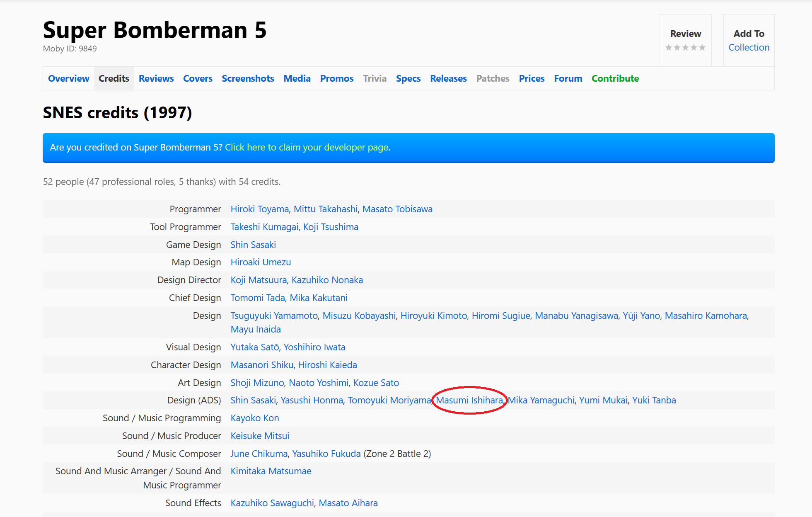Open the Overview tab

pos(69,78)
